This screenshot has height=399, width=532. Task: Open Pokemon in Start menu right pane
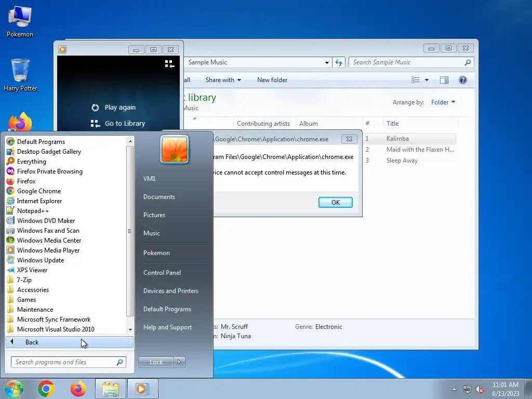coord(156,253)
